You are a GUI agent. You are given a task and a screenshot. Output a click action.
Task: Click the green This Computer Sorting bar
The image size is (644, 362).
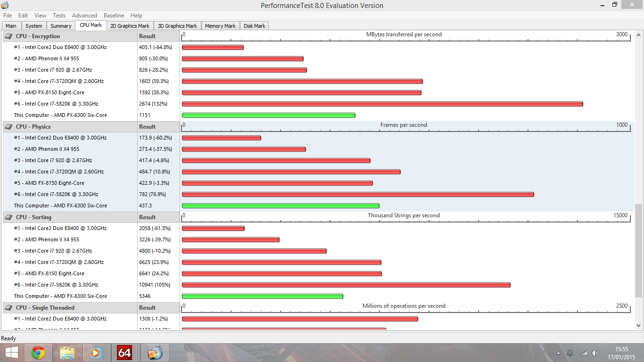pos(262,296)
